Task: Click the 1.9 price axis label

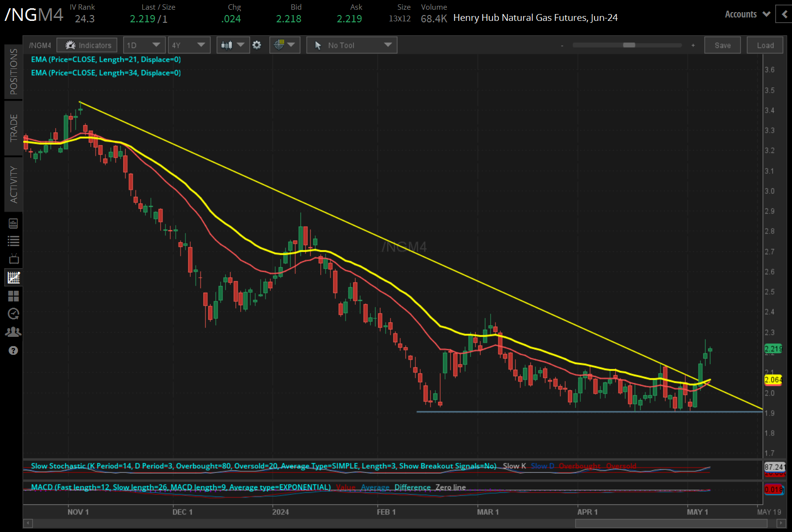Action: [x=770, y=413]
